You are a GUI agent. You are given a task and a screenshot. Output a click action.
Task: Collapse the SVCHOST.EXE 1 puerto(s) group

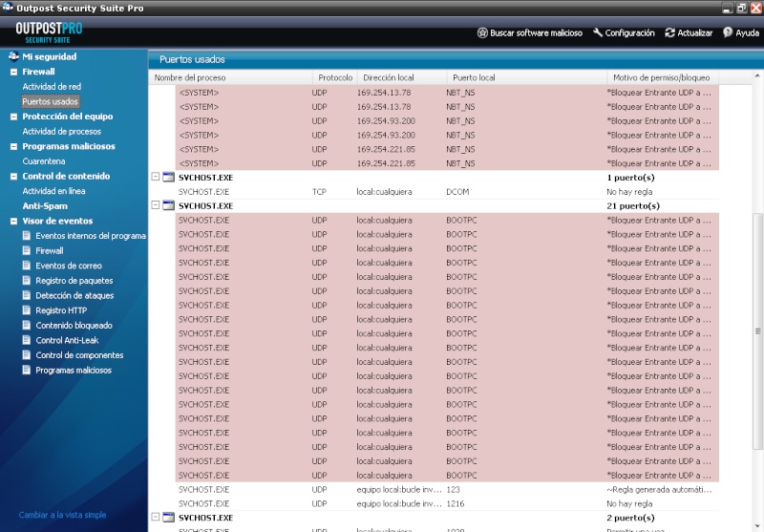(156, 177)
